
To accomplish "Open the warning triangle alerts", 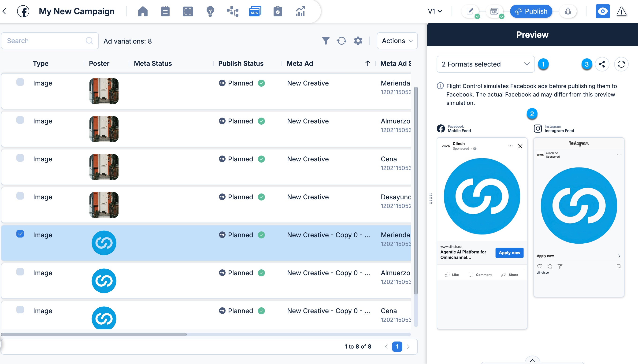I will [622, 11].
